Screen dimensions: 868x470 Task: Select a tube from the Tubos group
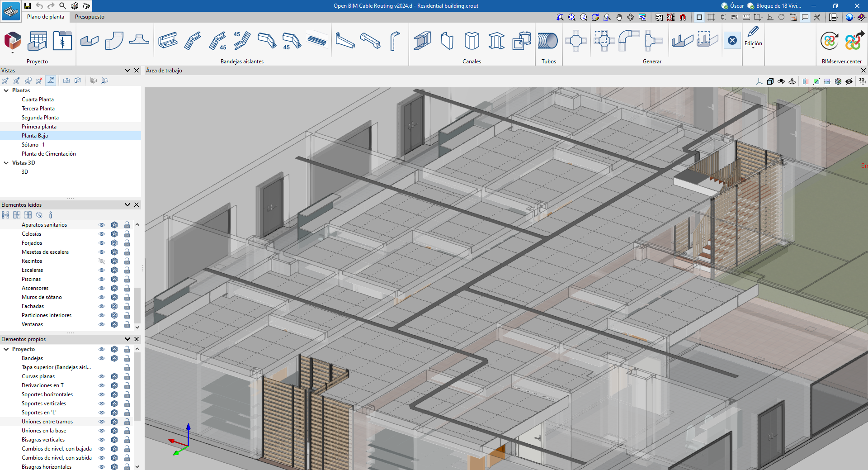point(548,40)
